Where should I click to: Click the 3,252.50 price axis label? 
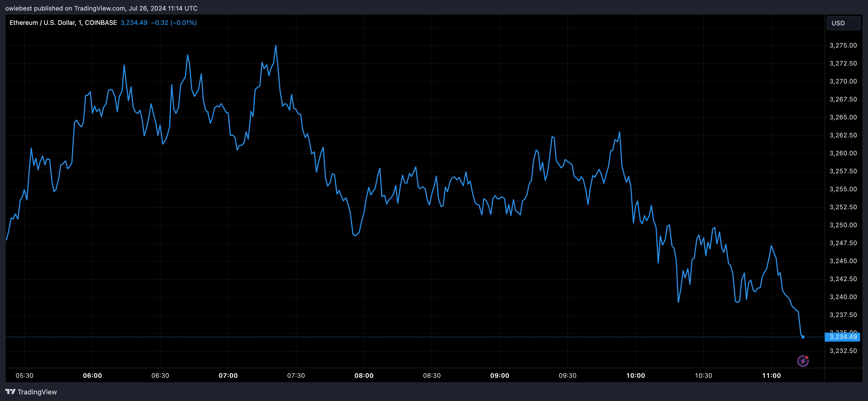tap(843, 207)
